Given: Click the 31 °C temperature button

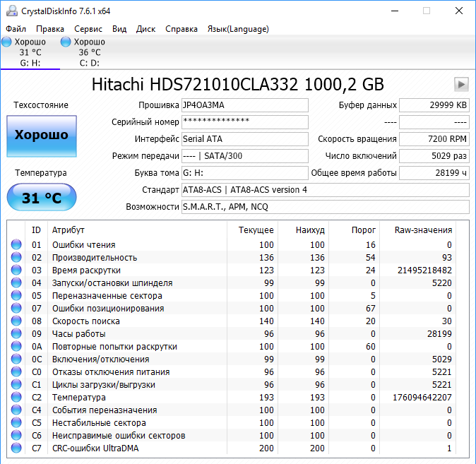Looking at the screenshot, I should point(42,197).
